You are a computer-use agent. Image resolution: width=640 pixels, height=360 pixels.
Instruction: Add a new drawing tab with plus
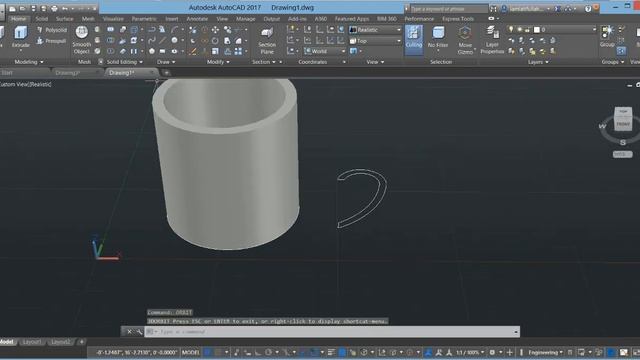point(167,73)
